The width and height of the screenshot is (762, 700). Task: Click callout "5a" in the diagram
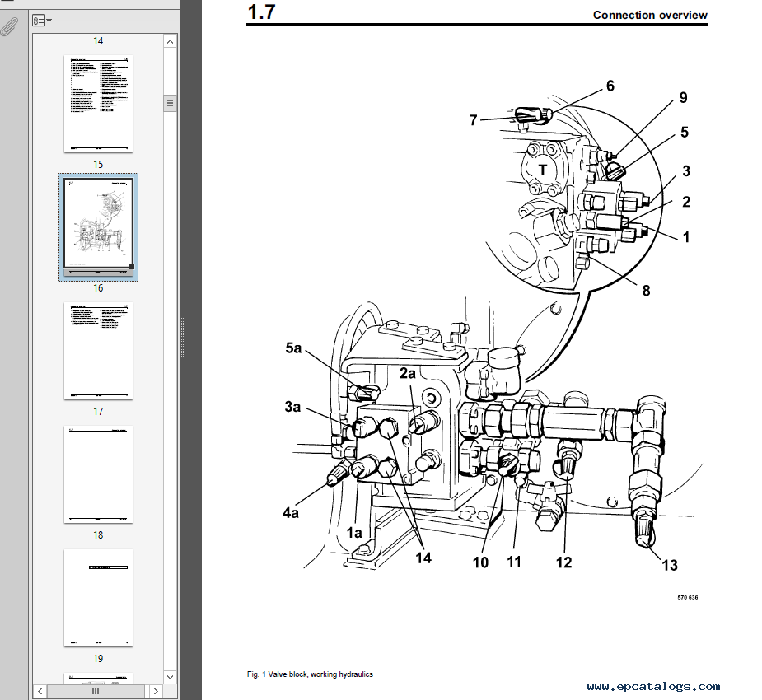tap(293, 348)
